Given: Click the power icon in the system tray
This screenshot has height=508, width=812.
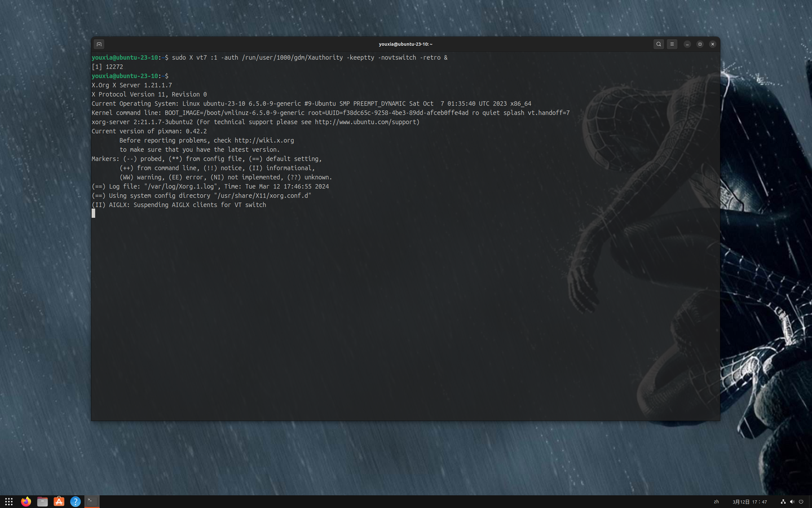Looking at the screenshot, I should 801,501.
